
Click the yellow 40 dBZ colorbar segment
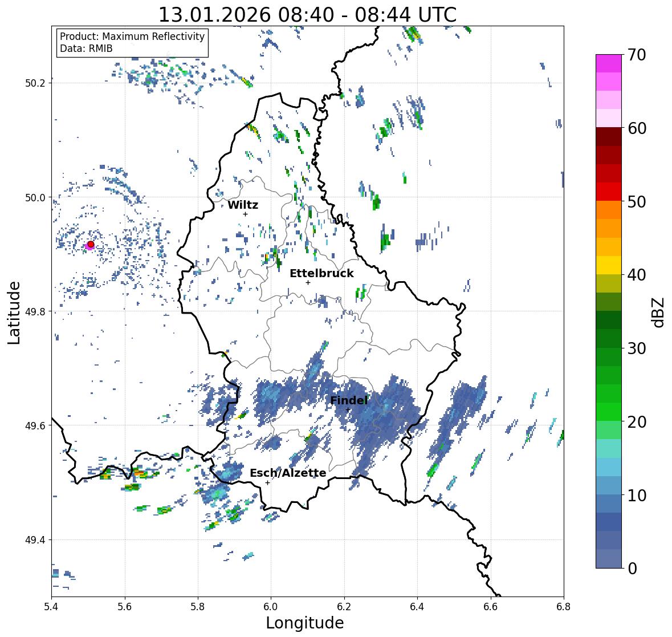[x=609, y=265]
